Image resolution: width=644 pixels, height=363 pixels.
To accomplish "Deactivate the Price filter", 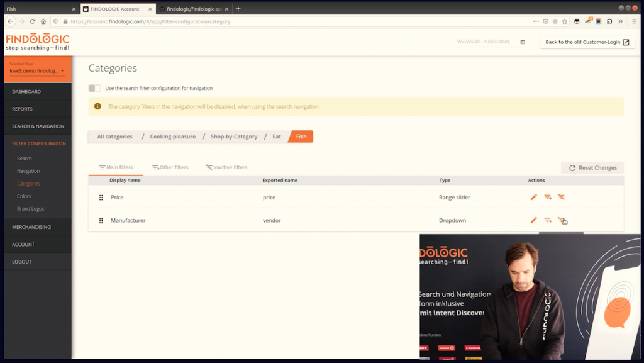I will click(562, 197).
